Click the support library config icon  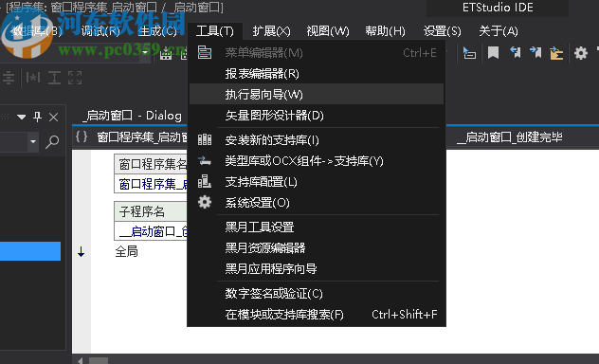[205, 181]
